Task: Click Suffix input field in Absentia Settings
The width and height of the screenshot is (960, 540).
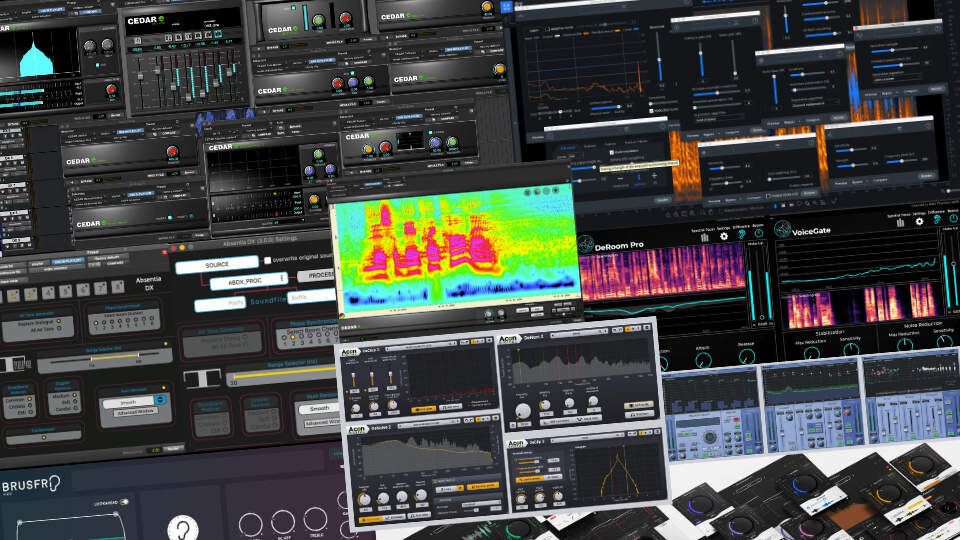Action: [312, 298]
